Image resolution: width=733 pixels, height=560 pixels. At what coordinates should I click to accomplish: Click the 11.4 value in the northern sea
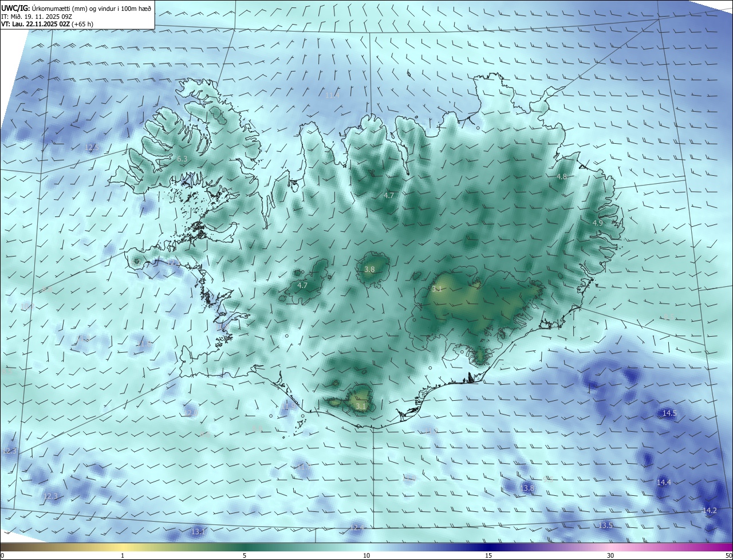coord(332,95)
